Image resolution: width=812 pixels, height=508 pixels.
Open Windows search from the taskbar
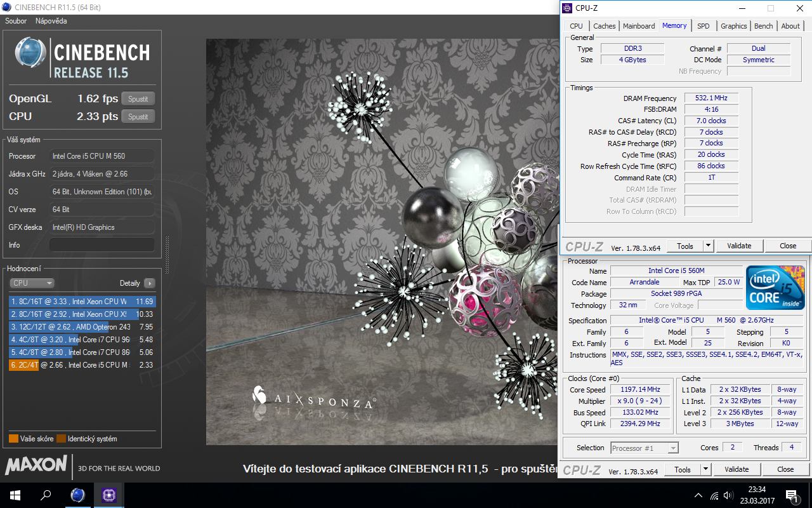pyautogui.click(x=46, y=495)
